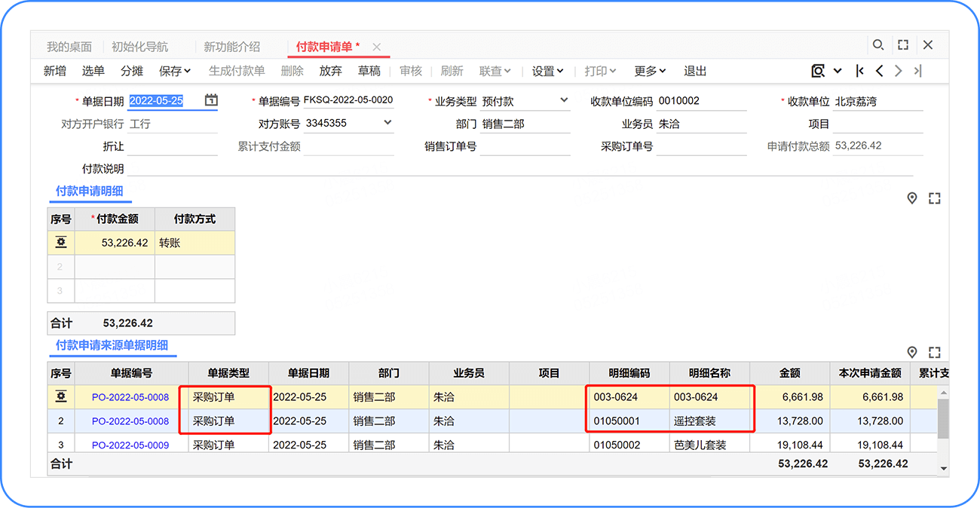Click location pin icon in 付款申请明细 section
This screenshot has height=508, width=980.
[x=912, y=198]
